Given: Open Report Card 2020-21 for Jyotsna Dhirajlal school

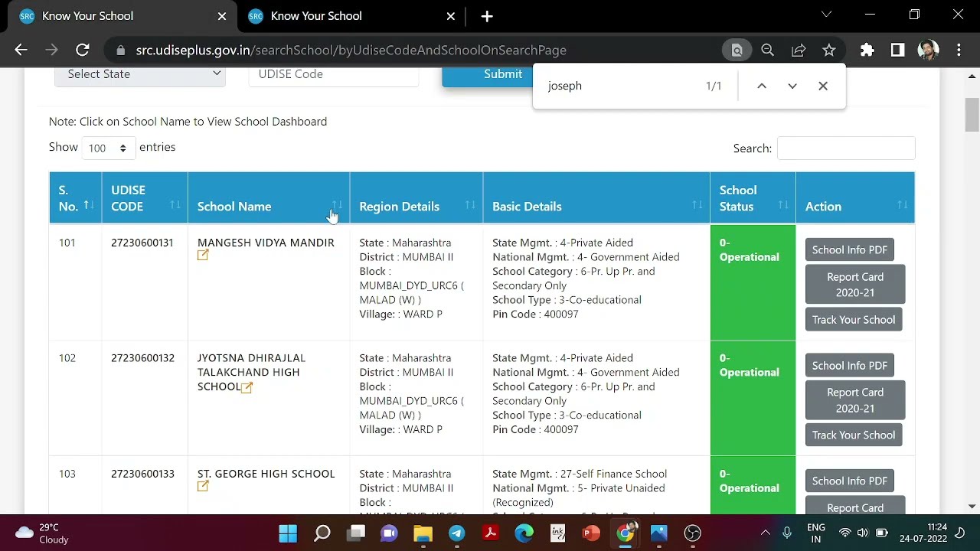Looking at the screenshot, I should (854, 400).
